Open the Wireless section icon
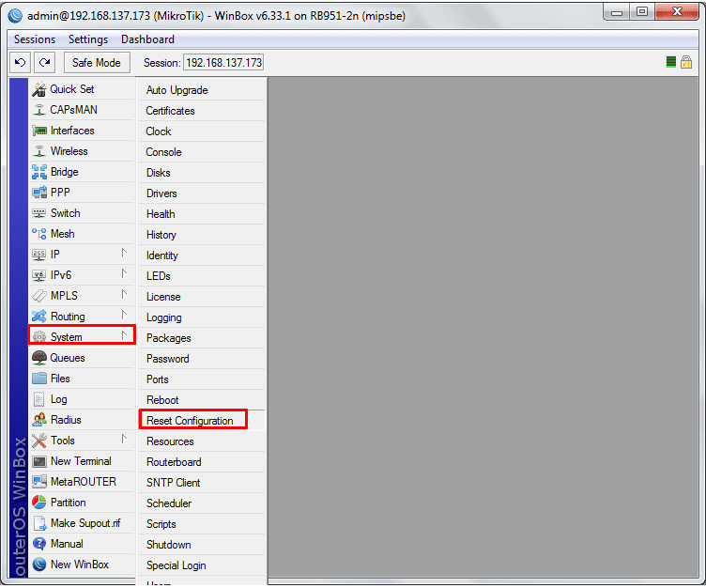 (38, 151)
